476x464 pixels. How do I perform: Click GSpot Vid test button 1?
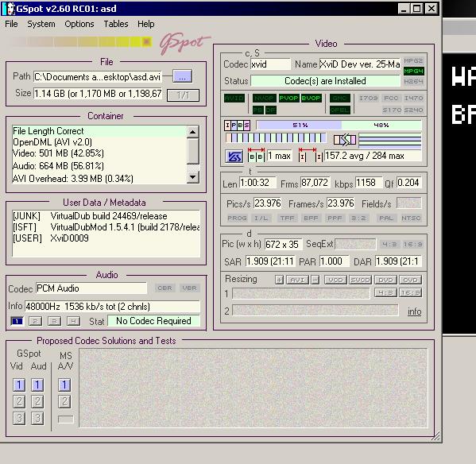[x=19, y=385]
